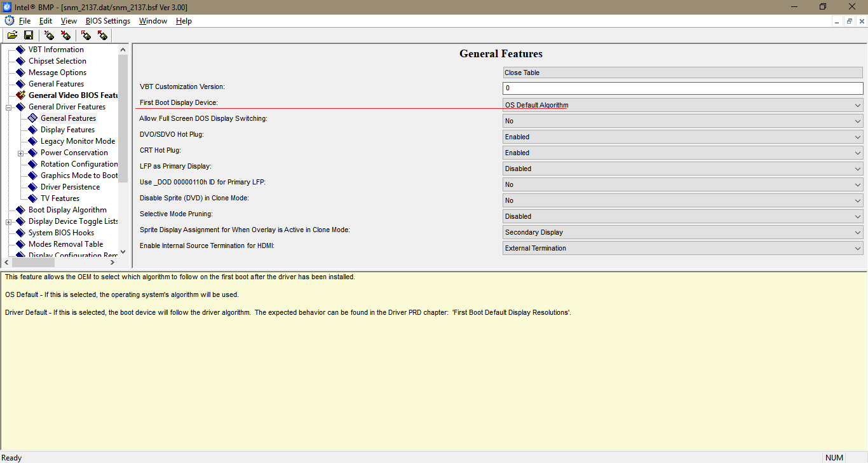Screen dimensions: 868x463
Task: Open the Window menu
Action: point(153,21)
